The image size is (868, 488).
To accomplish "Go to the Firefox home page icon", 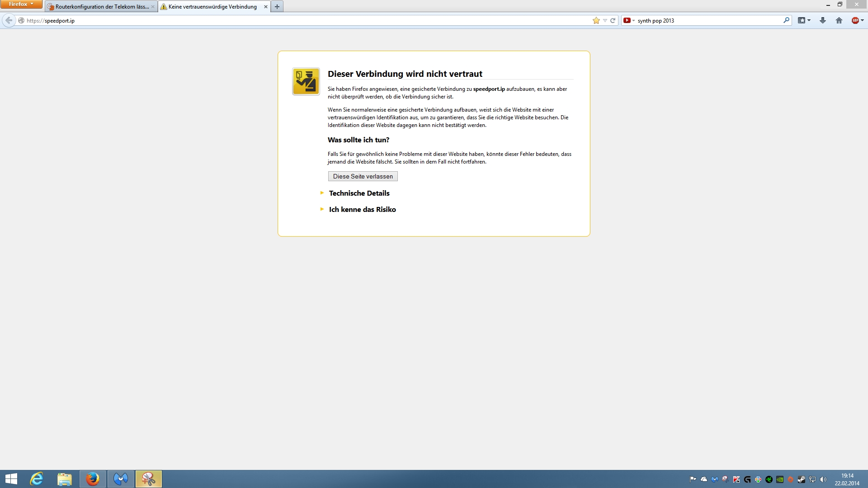I will click(x=839, y=20).
